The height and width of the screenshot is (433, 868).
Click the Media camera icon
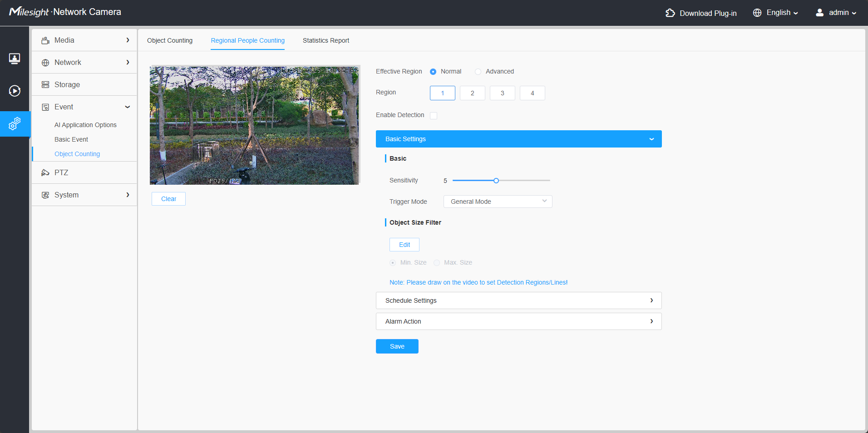click(x=45, y=40)
